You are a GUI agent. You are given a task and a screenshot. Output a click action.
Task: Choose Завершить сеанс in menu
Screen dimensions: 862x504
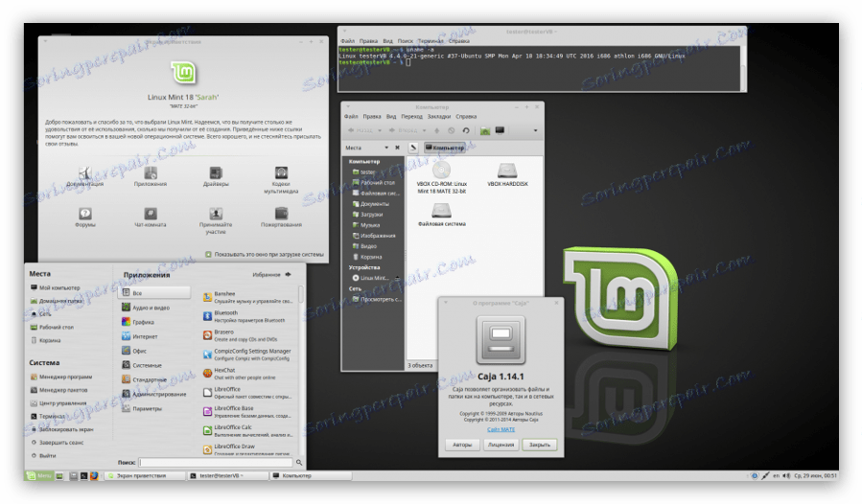pyautogui.click(x=57, y=443)
